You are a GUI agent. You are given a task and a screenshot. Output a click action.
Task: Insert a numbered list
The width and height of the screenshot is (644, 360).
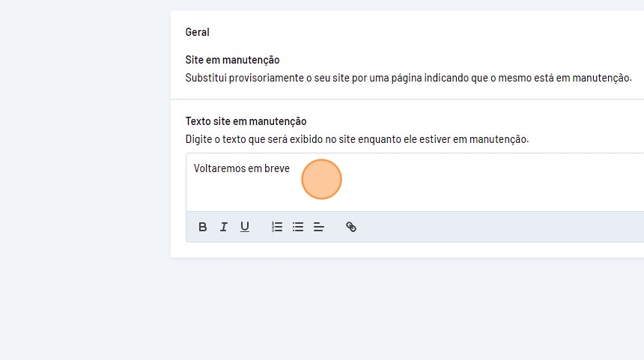coord(277,227)
